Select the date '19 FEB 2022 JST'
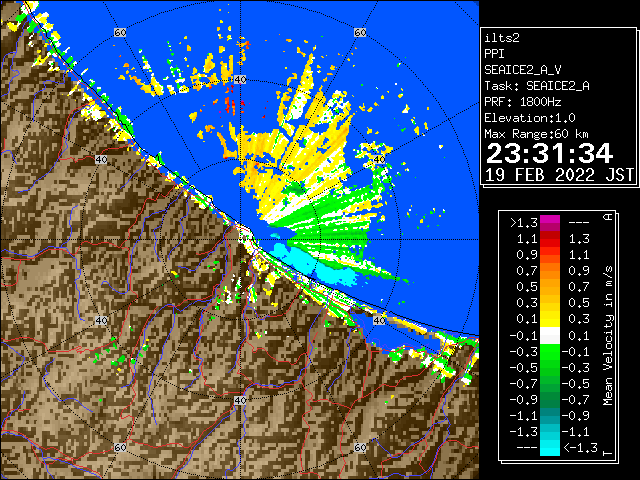This screenshot has width=640, height=480. 559,175
